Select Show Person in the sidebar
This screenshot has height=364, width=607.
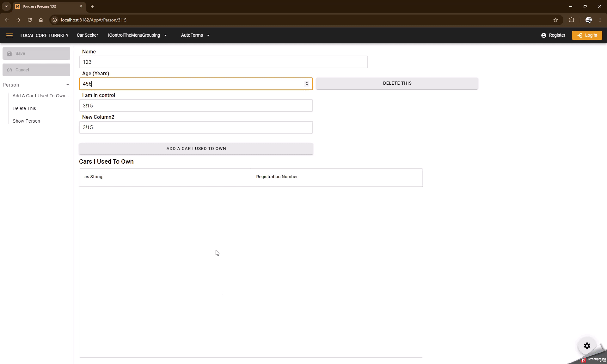tap(26, 121)
